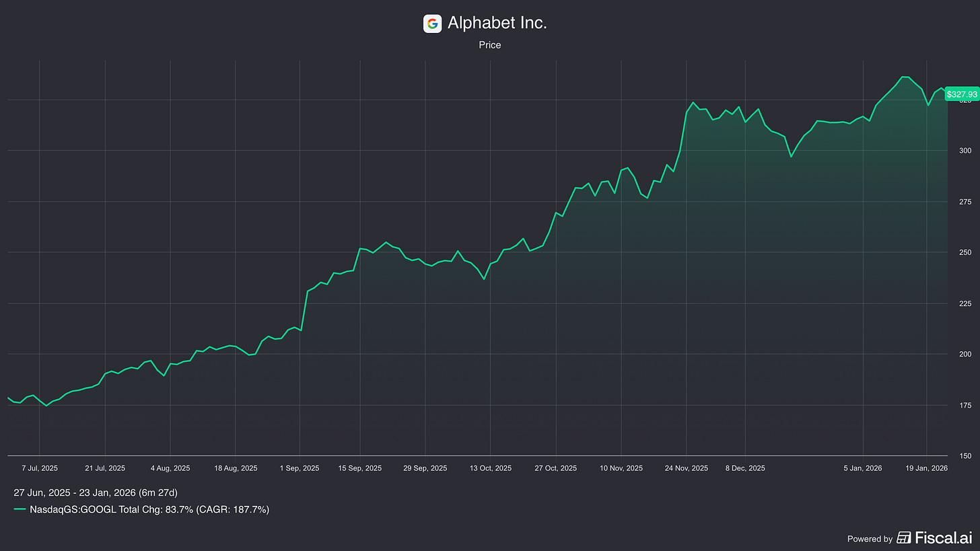Click the 29 Sep, 2025 axis date
980x551 pixels.
click(425, 468)
